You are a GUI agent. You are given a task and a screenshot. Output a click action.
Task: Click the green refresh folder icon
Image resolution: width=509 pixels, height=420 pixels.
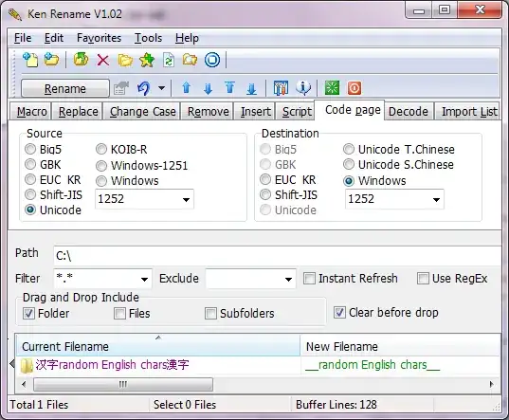pyautogui.click(x=81, y=60)
